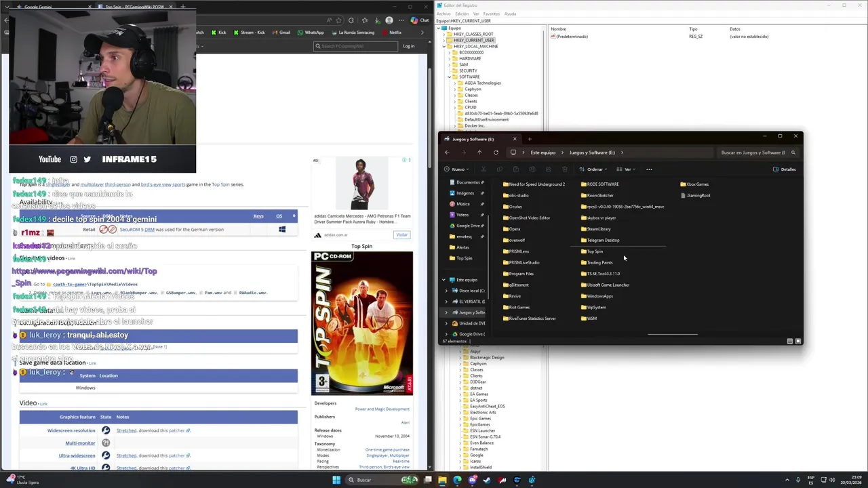Image resolution: width=868 pixels, height=488 pixels.
Task: Select the Ubisoft Game Launcher folder
Action: pos(606,285)
